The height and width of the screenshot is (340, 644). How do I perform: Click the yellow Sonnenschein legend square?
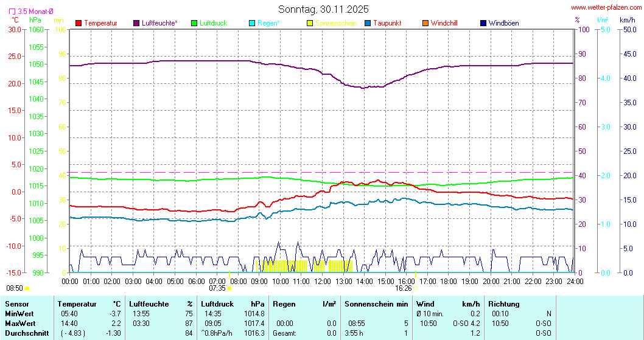[x=310, y=23]
